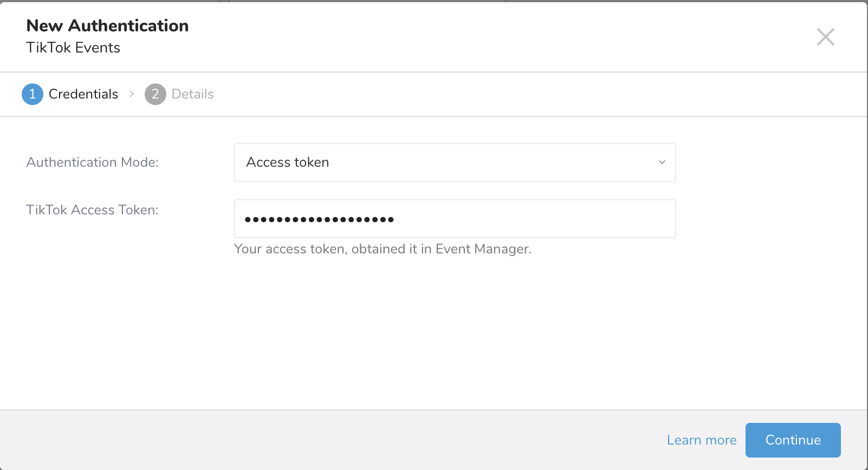Open the Access token mode selector
The width and height of the screenshot is (868, 470).
[x=454, y=162]
